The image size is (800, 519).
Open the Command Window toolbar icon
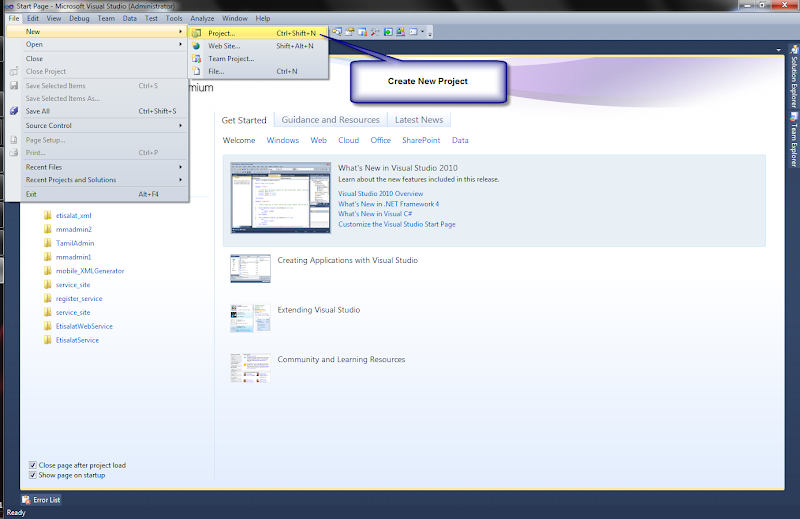pos(413,32)
